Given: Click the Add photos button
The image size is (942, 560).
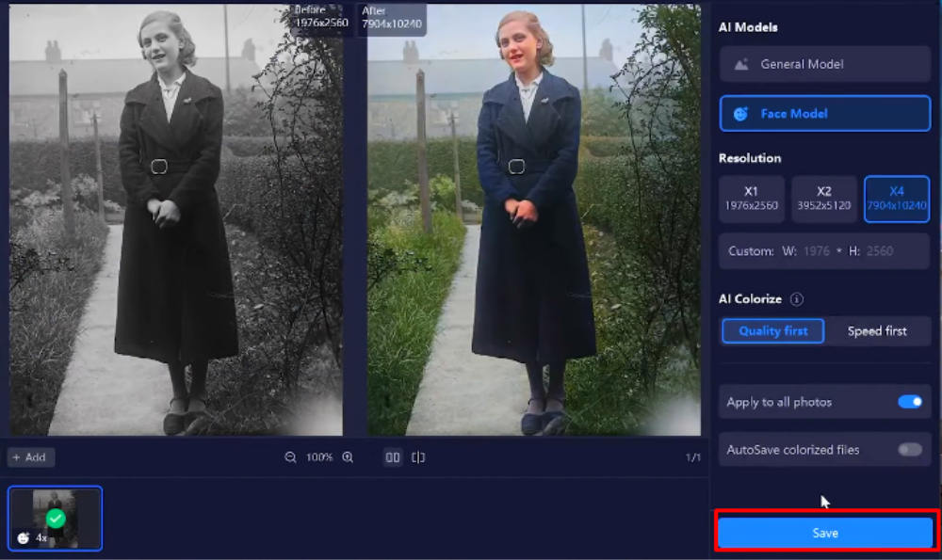Looking at the screenshot, I should [x=30, y=457].
